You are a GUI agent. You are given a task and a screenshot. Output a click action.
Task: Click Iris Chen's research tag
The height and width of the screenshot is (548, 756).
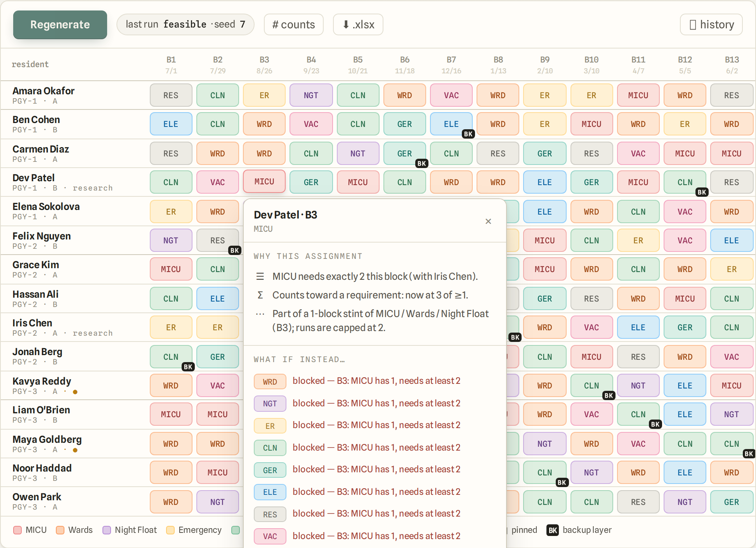93,333
